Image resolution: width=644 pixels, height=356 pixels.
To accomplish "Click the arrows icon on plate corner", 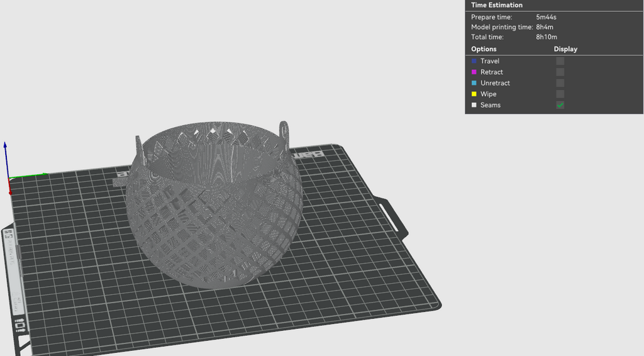I will tap(20, 325).
